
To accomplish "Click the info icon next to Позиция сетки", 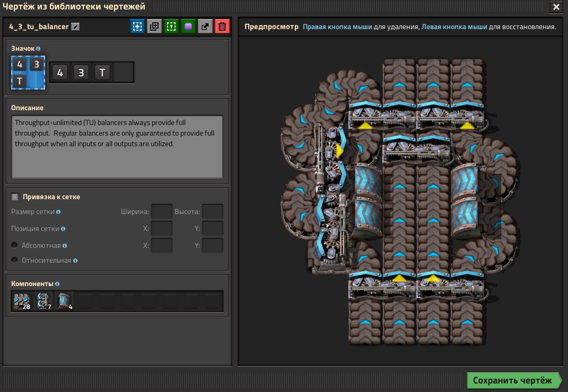I will (63, 229).
